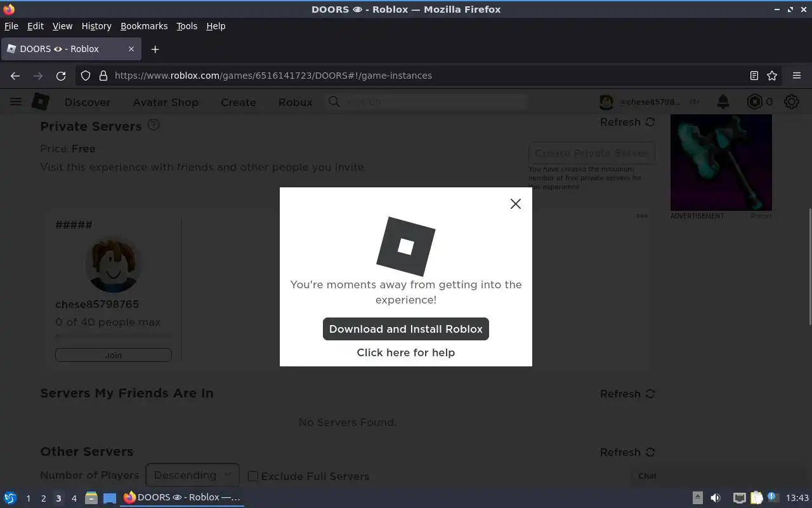
Task: Open the network tray icon
Action: (x=739, y=498)
